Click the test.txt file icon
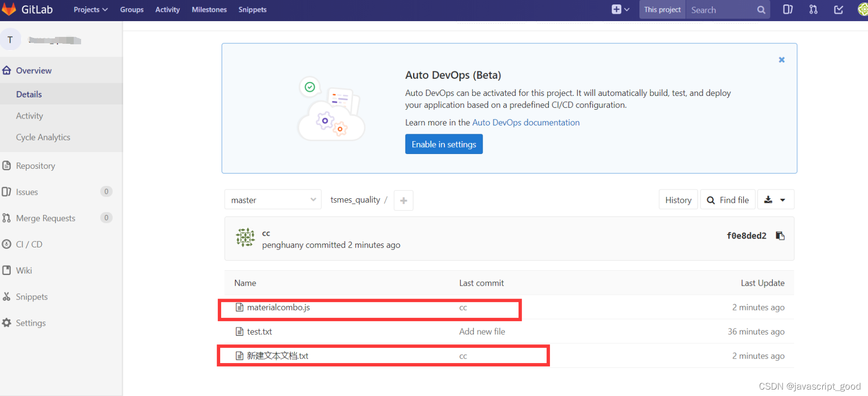The width and height of the screenshot is (868, 396). coord(239,332)
